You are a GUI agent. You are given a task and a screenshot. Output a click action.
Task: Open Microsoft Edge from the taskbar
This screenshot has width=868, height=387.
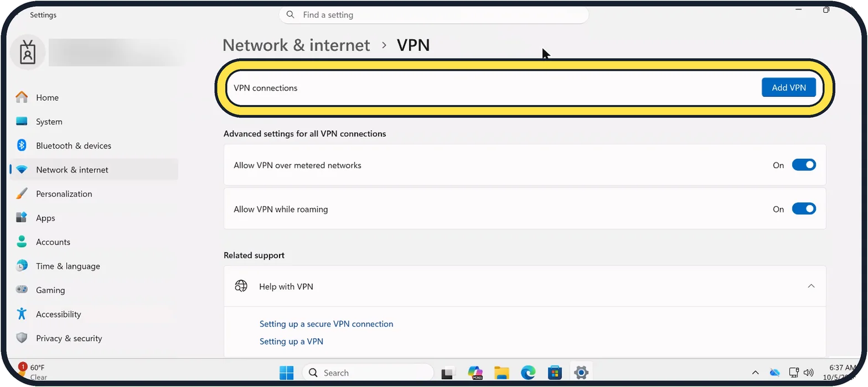click(528, 373)
